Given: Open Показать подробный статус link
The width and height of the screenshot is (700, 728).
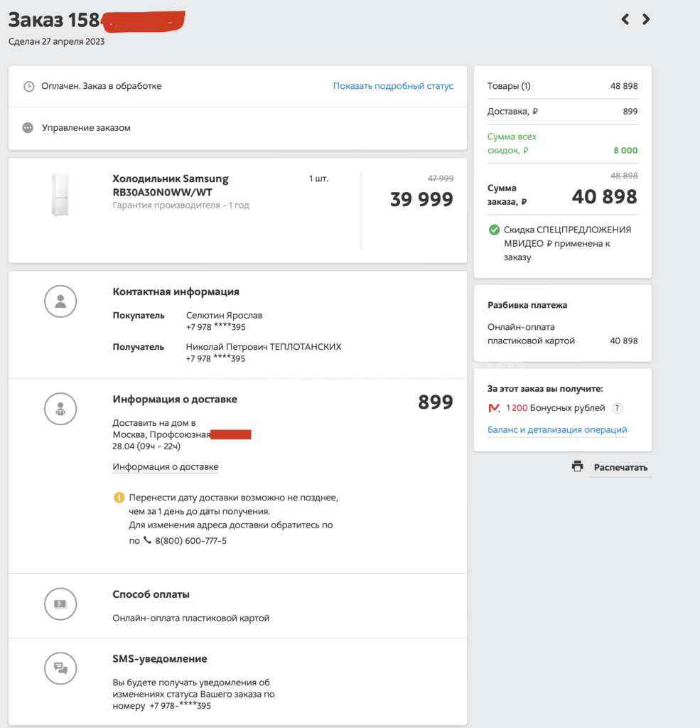Looking at the screenshot, I should (x=393, y=86).
